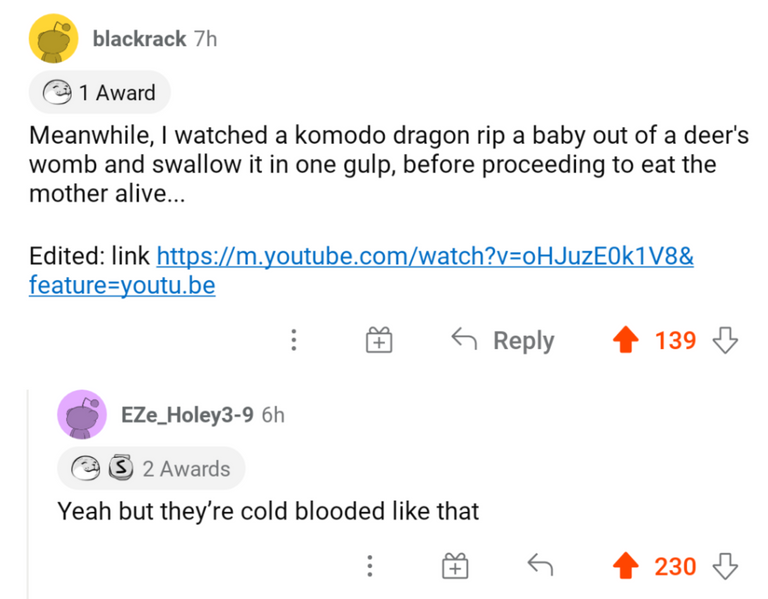The height and width of the screenshot is (599, 768).
Task: Give an award to EZe_Holey3-9's reply
Action: 455,567
